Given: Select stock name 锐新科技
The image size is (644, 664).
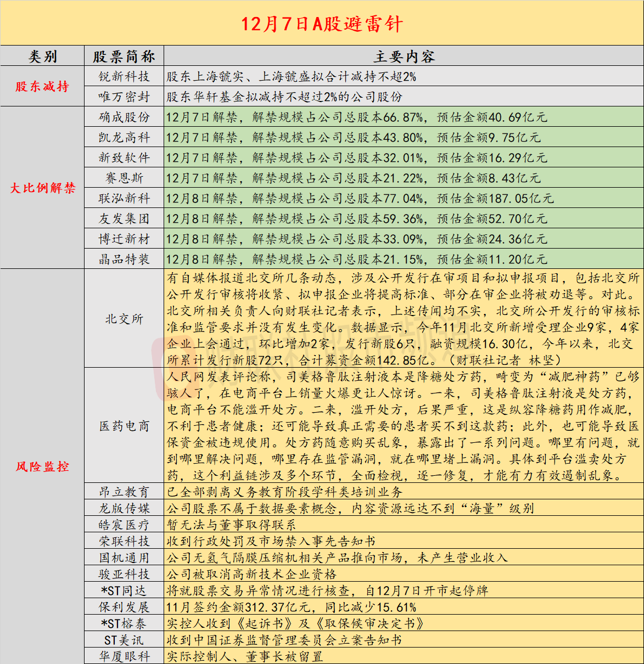Looking at the screenshot, I should click(124, 76).
